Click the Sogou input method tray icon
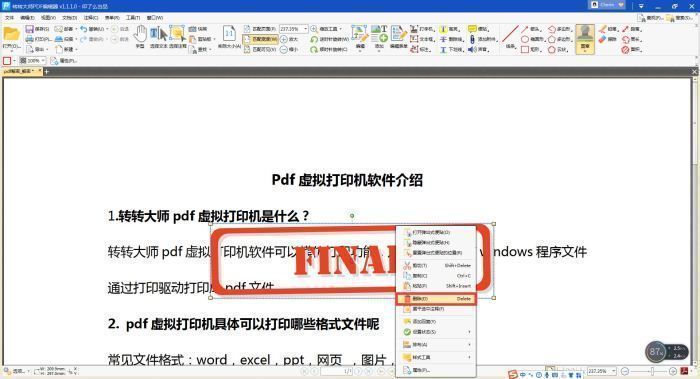This screenshot has height=379, width=700. (512, 374)
